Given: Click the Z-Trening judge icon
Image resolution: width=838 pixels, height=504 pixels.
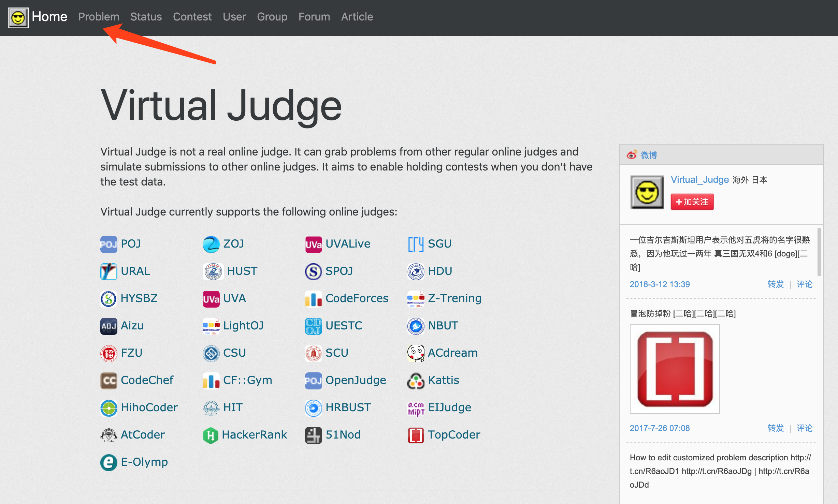Looking at the screenshot, I should click(x=416, y=299).
